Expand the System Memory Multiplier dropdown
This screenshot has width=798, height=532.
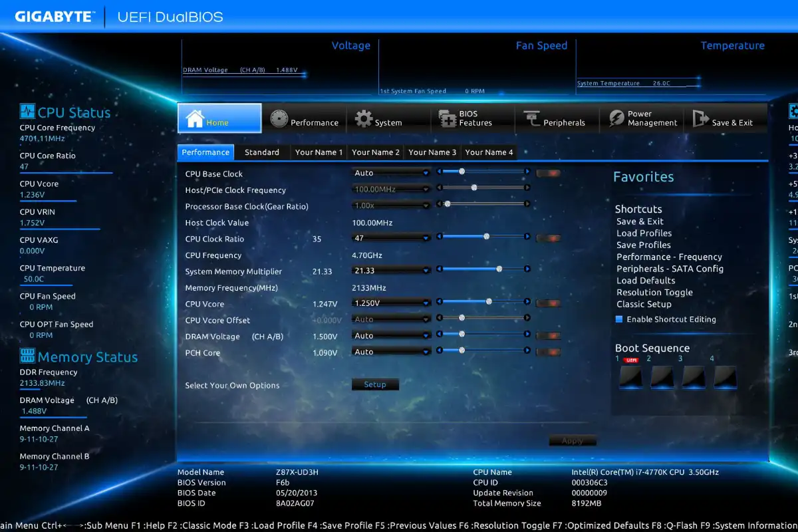pos(391,270)
